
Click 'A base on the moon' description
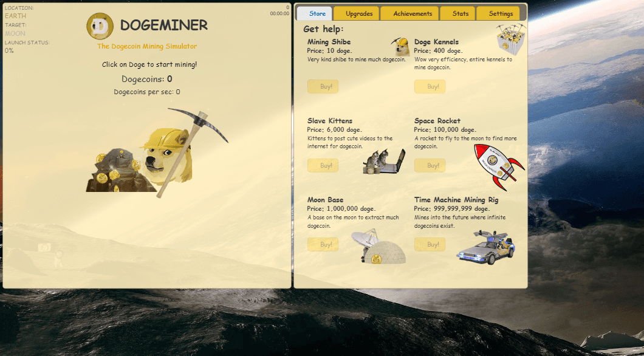353,222
